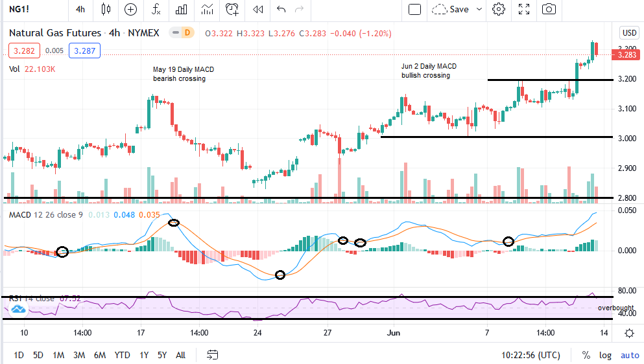Open the indicator templates icon
The image size is (644, 364).
(207, 10)
